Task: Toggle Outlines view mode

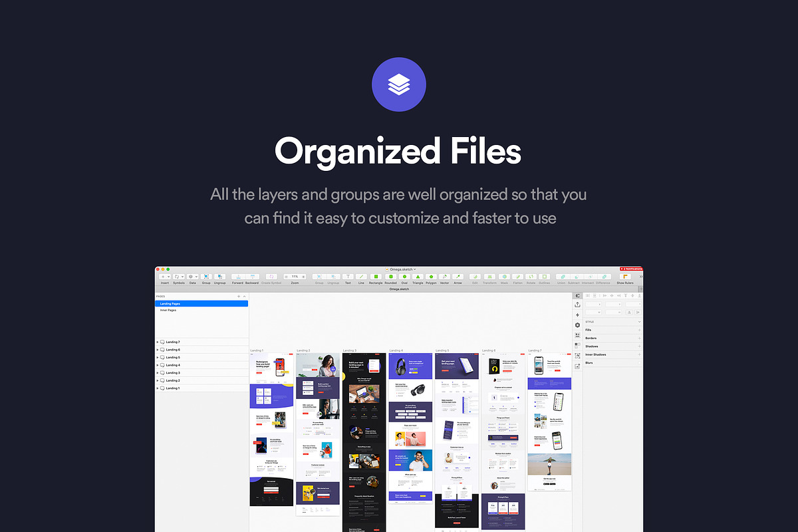Action: click(543, 277)
